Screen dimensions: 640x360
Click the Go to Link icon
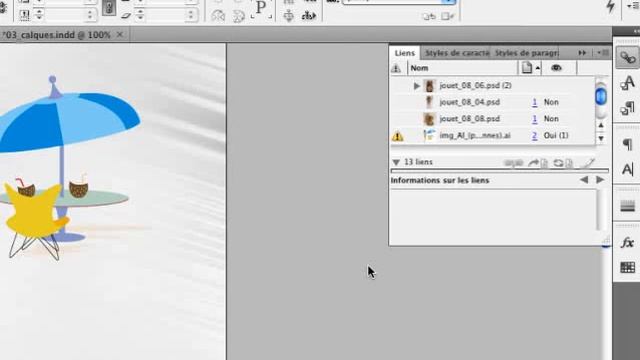click(x=538, y=163)
